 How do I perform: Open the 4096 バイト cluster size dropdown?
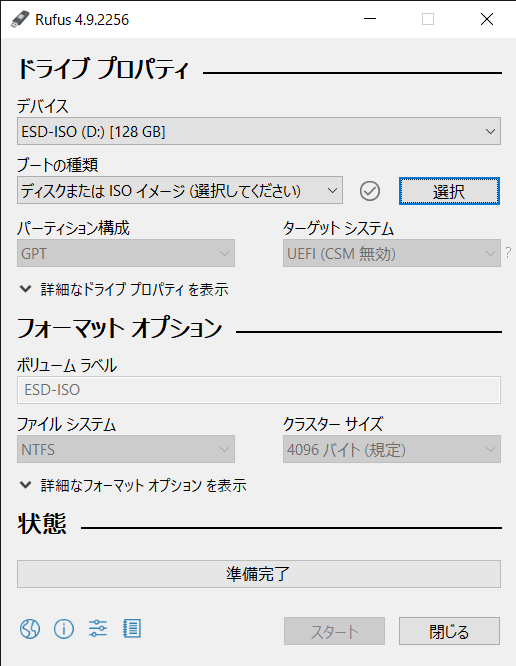click(x=392, y=449)
